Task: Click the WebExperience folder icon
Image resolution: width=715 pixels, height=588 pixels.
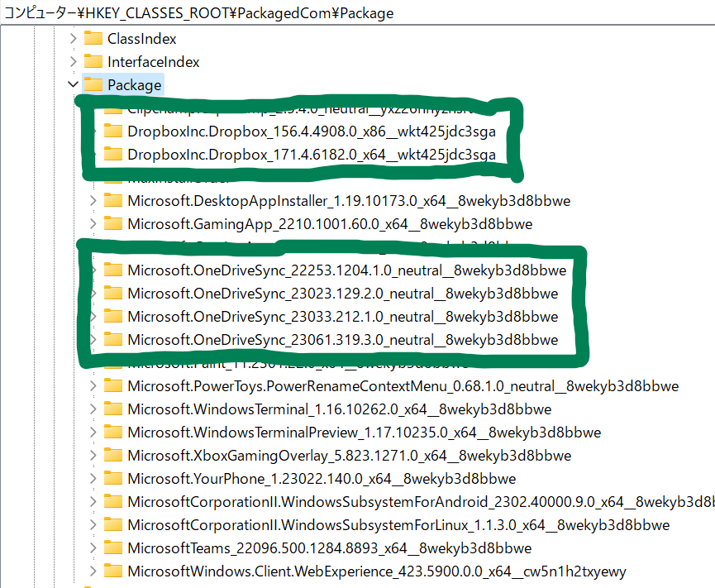Action: 113,571
